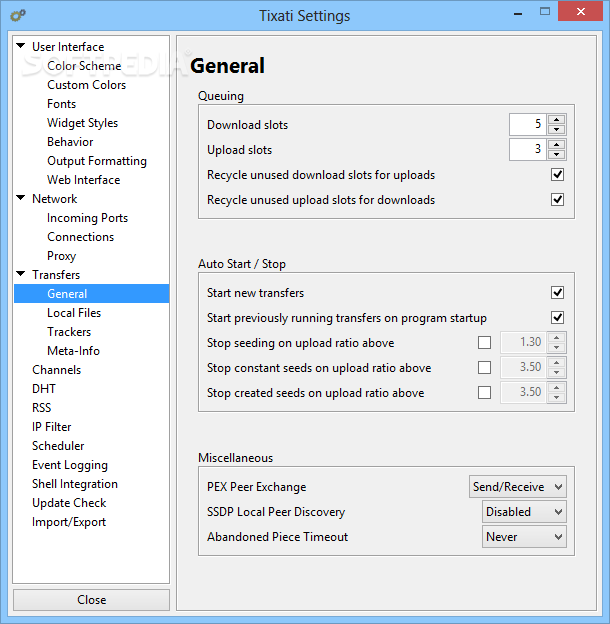Decrease Upload slots with down arrow
The height and width of the screenshot is (624, 610).
(556, 154)
